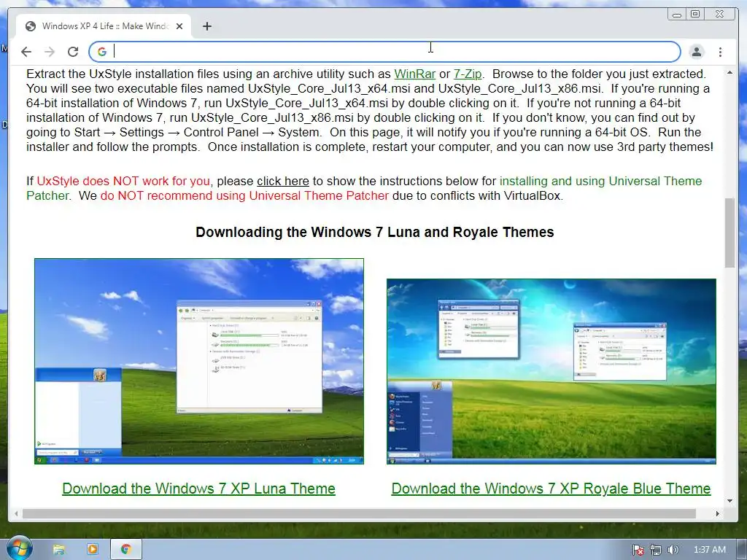The image size is (747, 560).
Task: Reload the page with the refresh icon
Action: pyautogui.click(x=73, y=52)
